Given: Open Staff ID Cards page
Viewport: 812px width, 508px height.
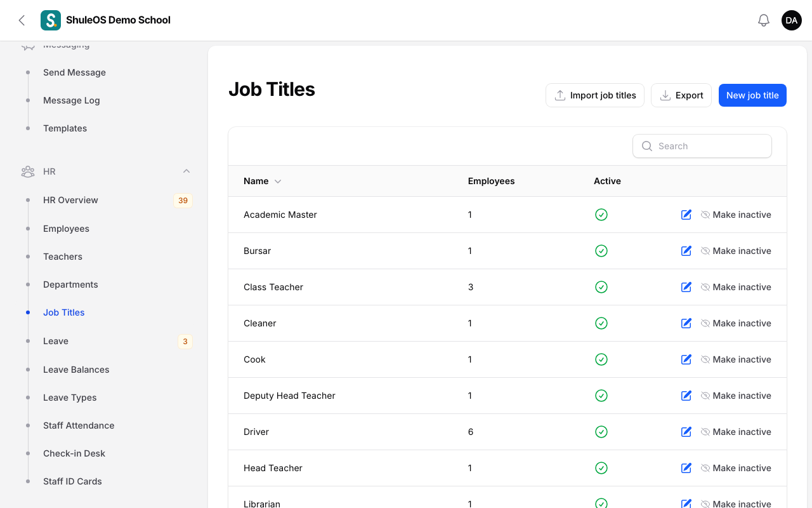Looking at the screenshot, I should click(72, 481).
